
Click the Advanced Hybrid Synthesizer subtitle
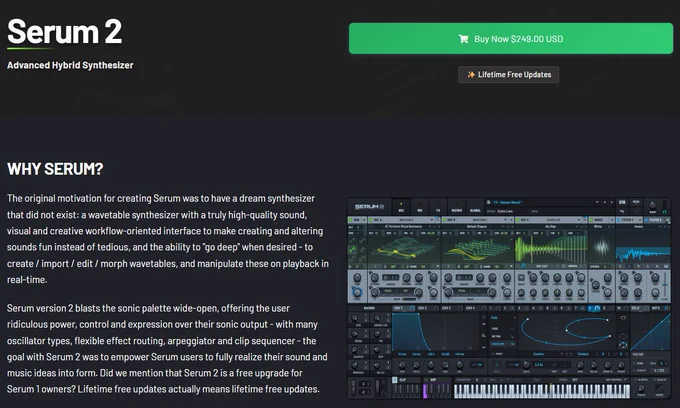70,65
